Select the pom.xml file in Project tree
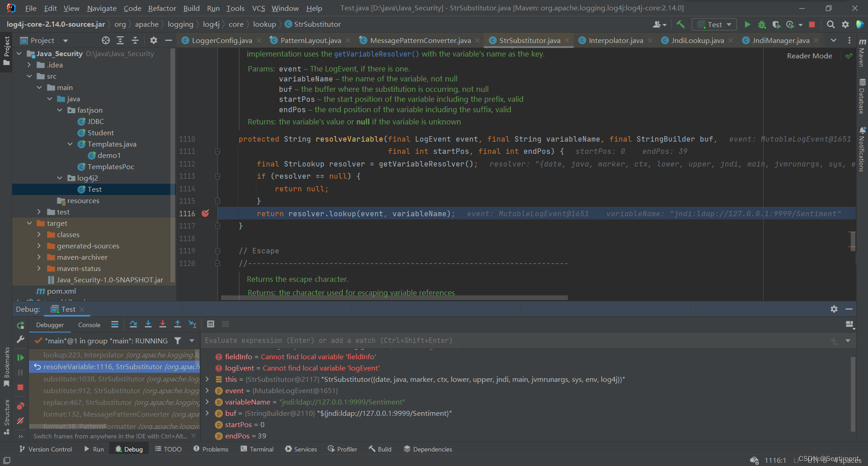This screenshot has width=868, height=466. pos(61,291)
